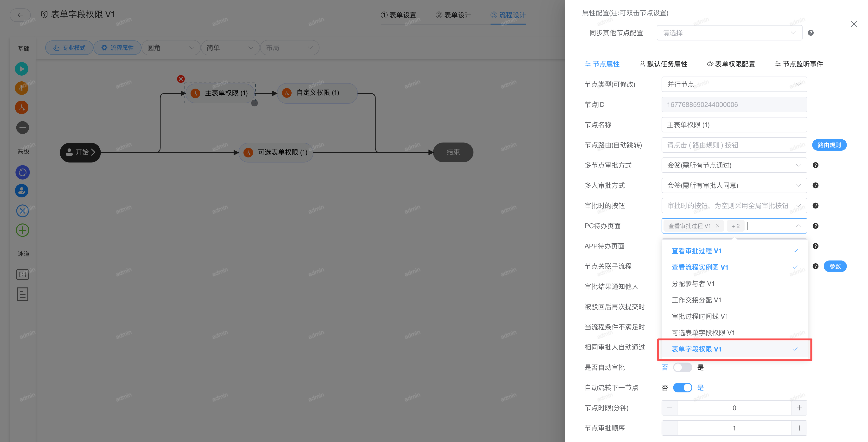
Task: Click the blue 参数 button
Action: [x=835, y=266]
